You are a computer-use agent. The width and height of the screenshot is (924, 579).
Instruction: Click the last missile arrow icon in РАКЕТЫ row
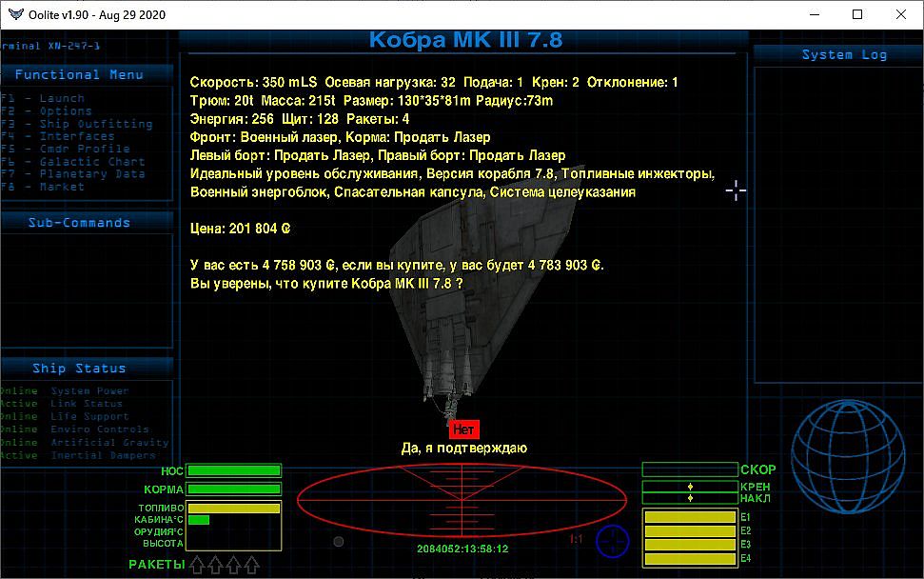(x=251, y=566)
